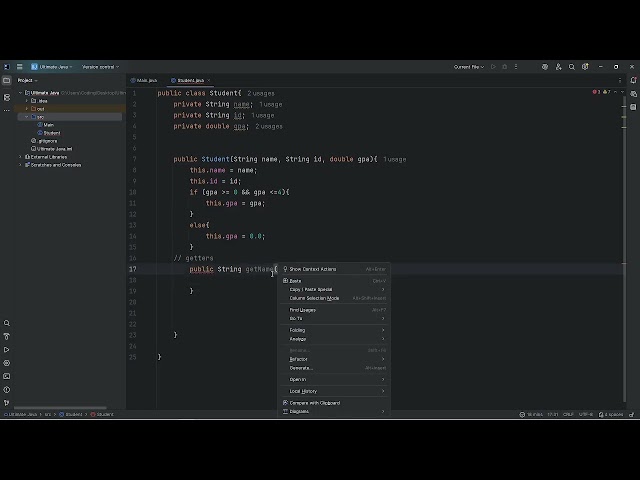640x480 pixels.
Task: Collapse the src folder
Action: [27, 117]
